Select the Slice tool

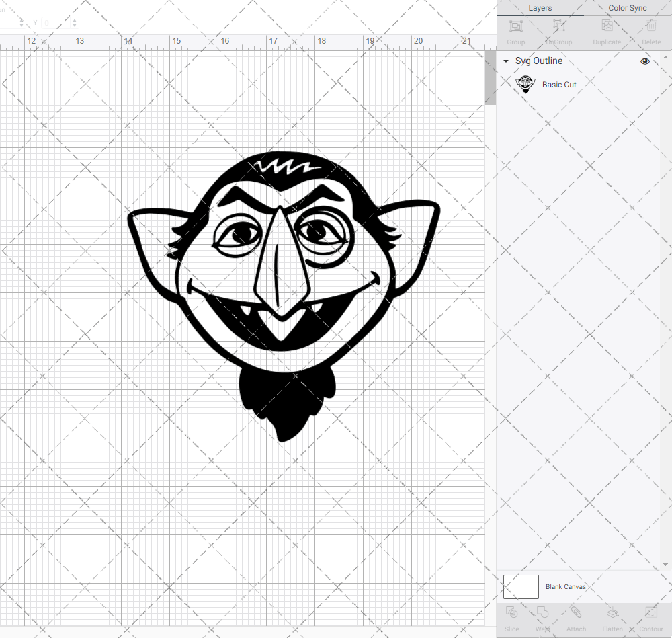pos(511,619)
